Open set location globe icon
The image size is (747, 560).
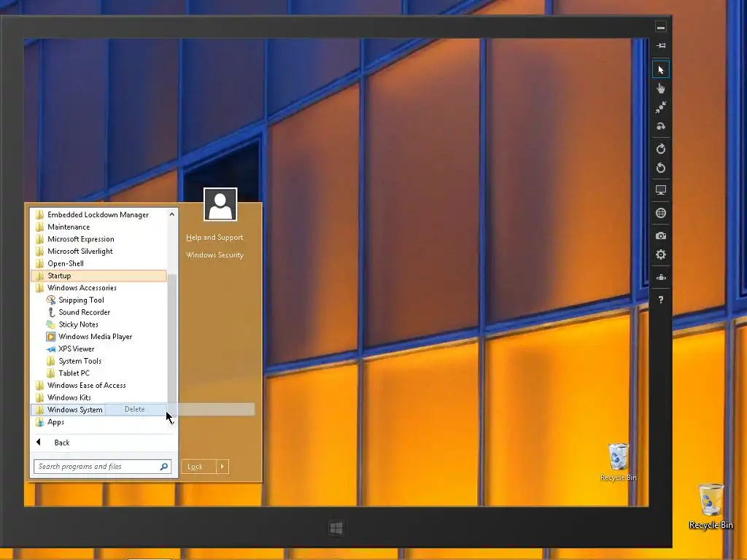pos(661,213)
